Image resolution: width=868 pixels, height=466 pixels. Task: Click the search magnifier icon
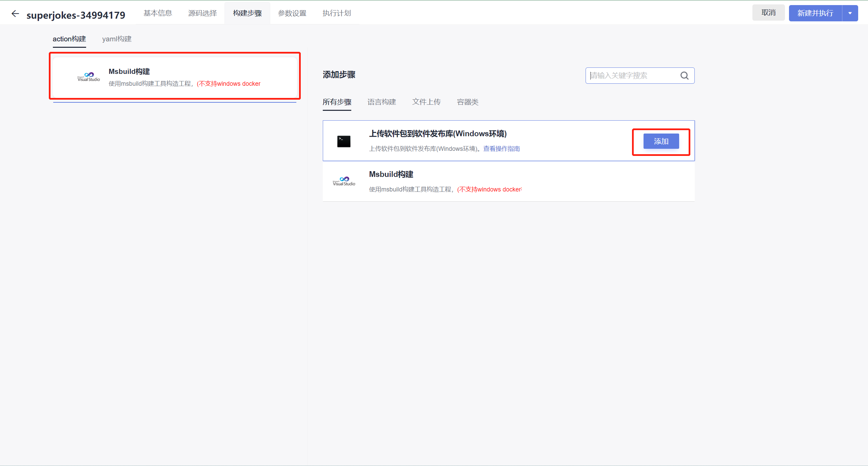tap(684, 76)
